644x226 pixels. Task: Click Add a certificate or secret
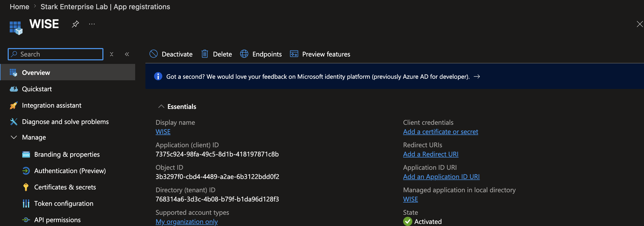[x=441, y=132]
